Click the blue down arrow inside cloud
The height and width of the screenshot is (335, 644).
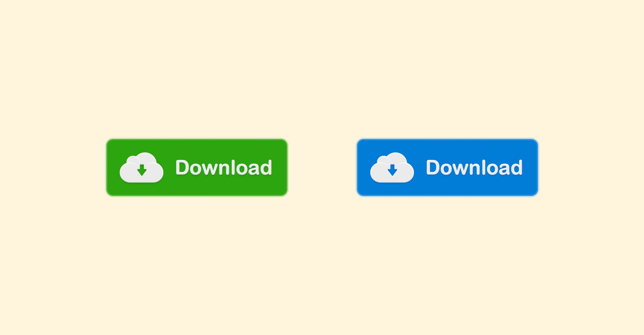(392, 170)
